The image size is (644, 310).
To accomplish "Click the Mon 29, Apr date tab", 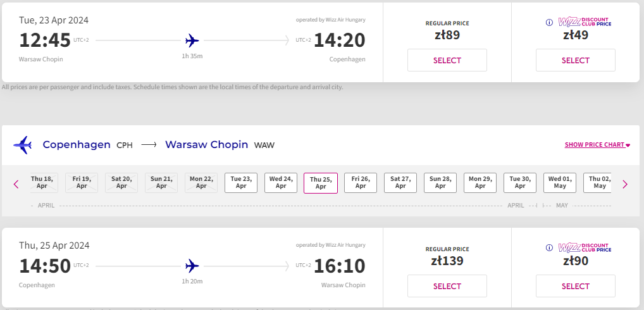I will 480,183.
